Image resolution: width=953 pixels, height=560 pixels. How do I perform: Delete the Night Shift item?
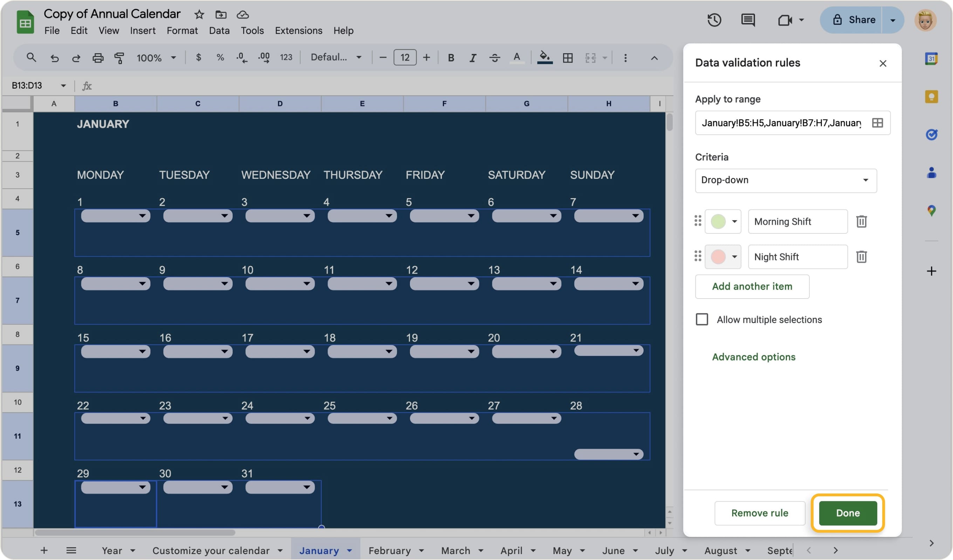click(862, 257)
